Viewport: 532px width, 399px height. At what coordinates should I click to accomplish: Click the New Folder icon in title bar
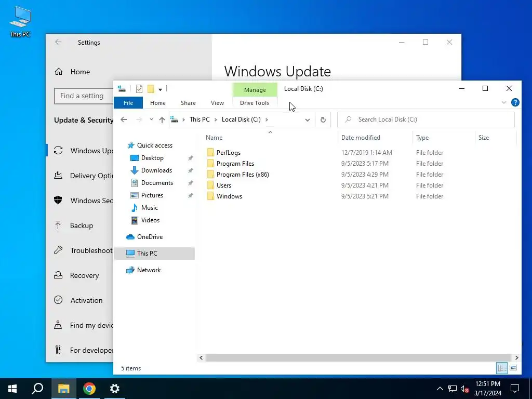pos(151,89)
